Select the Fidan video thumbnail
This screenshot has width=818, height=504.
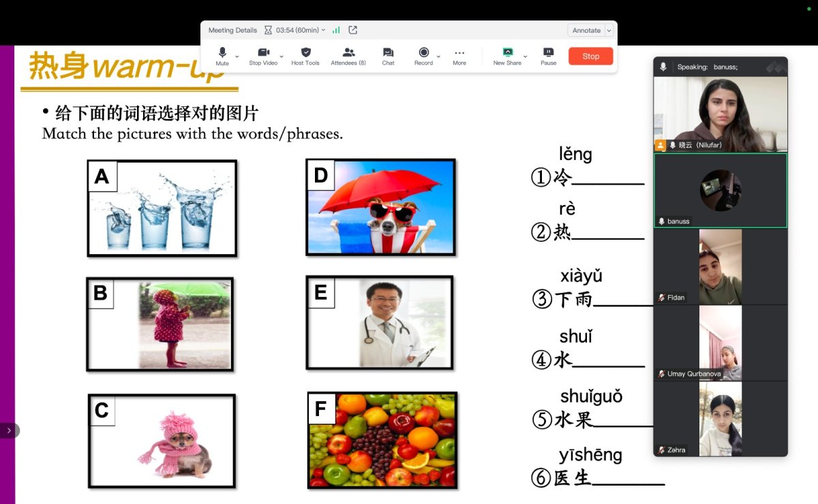click(721, 266)
